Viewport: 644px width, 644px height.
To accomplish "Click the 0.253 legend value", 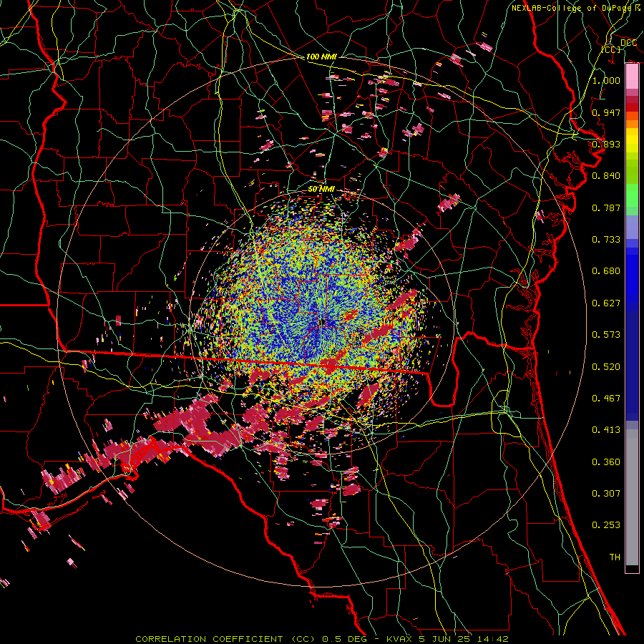I will pyautogui.click(x=606, y=525).
